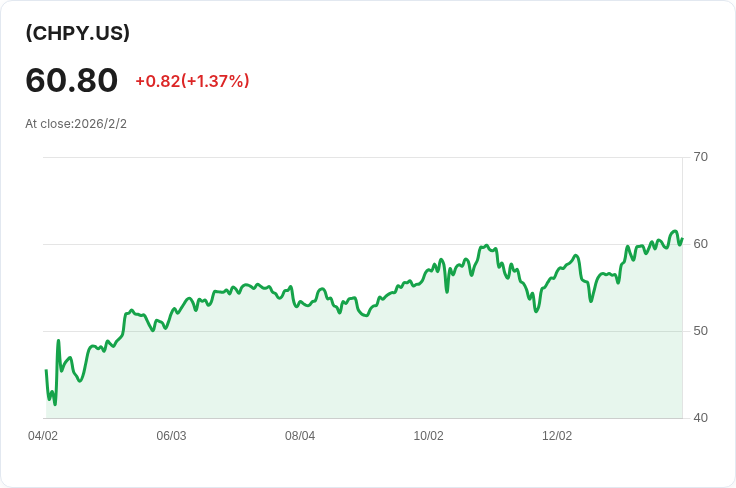Click the leftmost start of the price line
Screen dimensions: 736x488
46,371
